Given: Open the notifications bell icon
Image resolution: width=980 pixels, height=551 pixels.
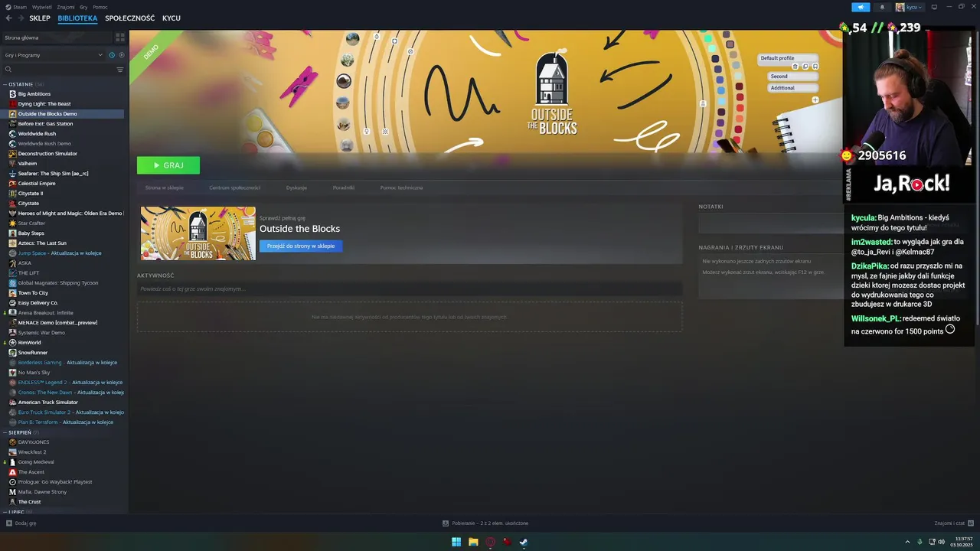Looking at the screenshot, I should (882, 7).
